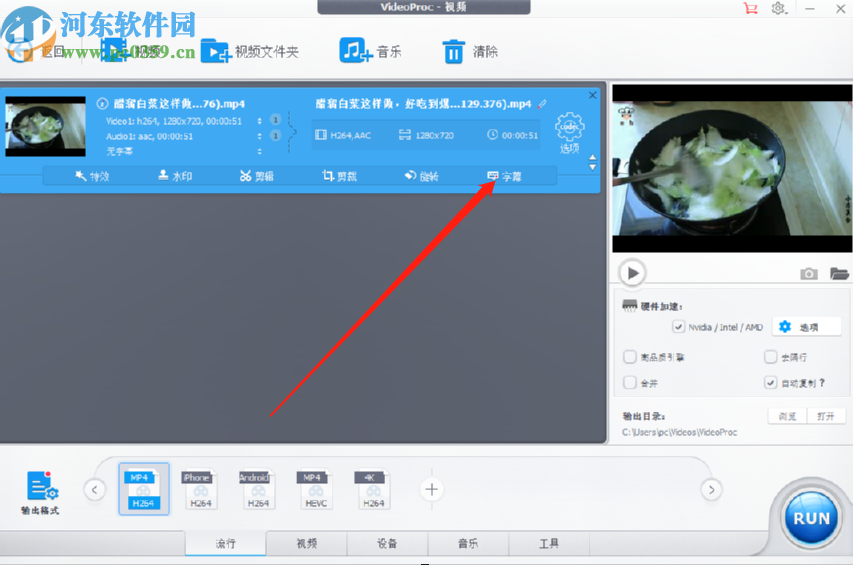The image size is (853, 565).
Task: Switch to the 流行 tab
Action: coord(226,543)
